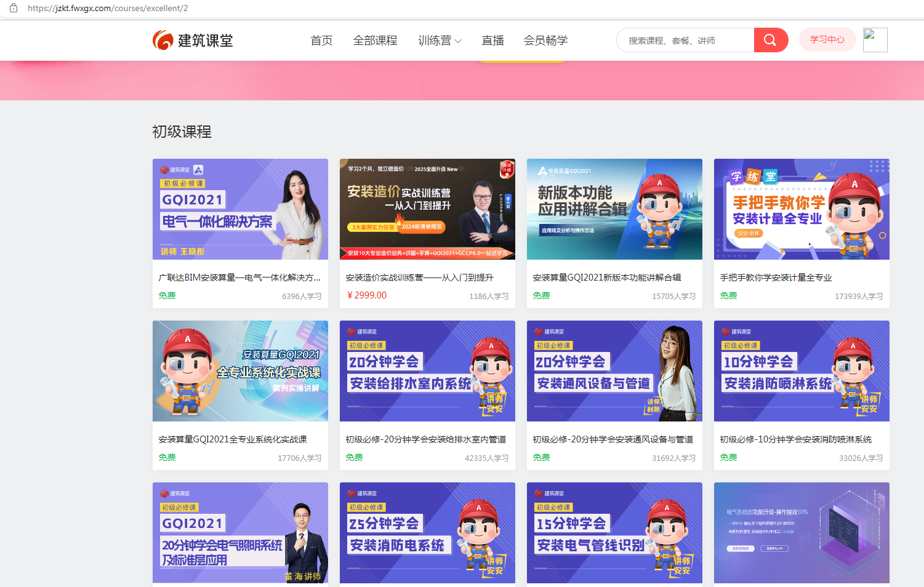Open the 25分钟学会安装消防电系统 thumbnail

pyautogui.click(x=427, y=533)
